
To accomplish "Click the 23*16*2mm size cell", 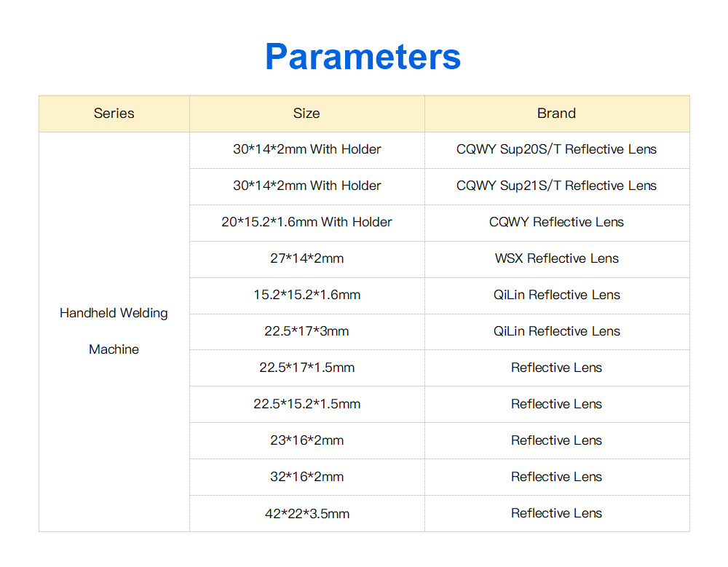I will [x=307, y=440].
